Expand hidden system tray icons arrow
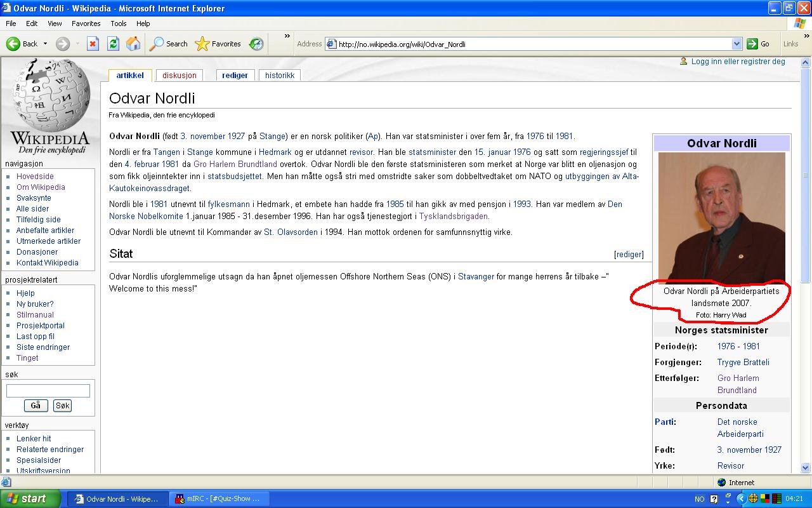Image resolution: width=812 pixels, height=508 pixels. point(740,498)
